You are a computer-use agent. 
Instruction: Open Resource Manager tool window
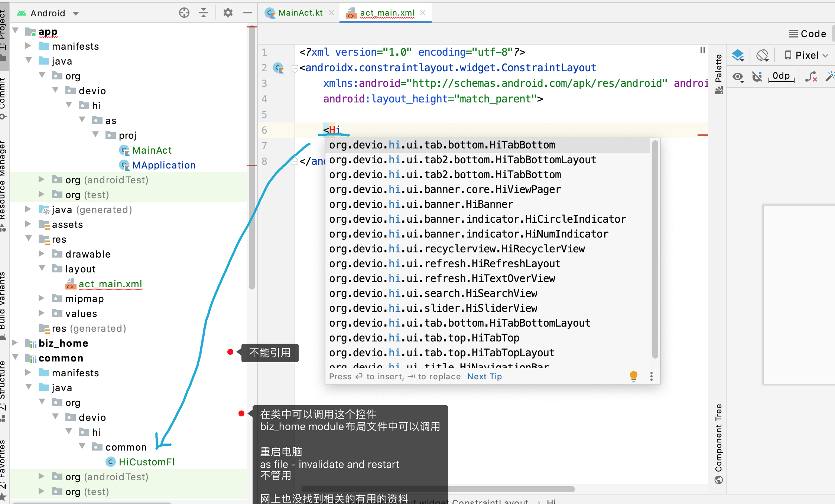tap(3, 186)
